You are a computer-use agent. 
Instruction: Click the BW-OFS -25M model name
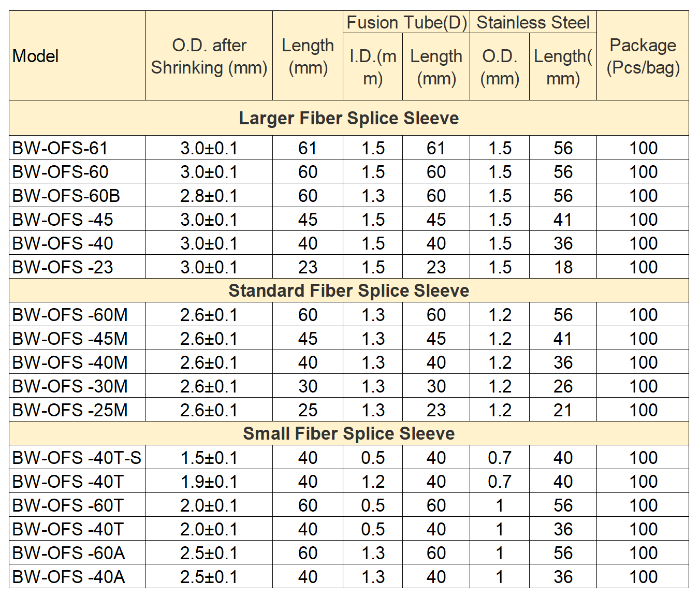click(x=70, y=410)
